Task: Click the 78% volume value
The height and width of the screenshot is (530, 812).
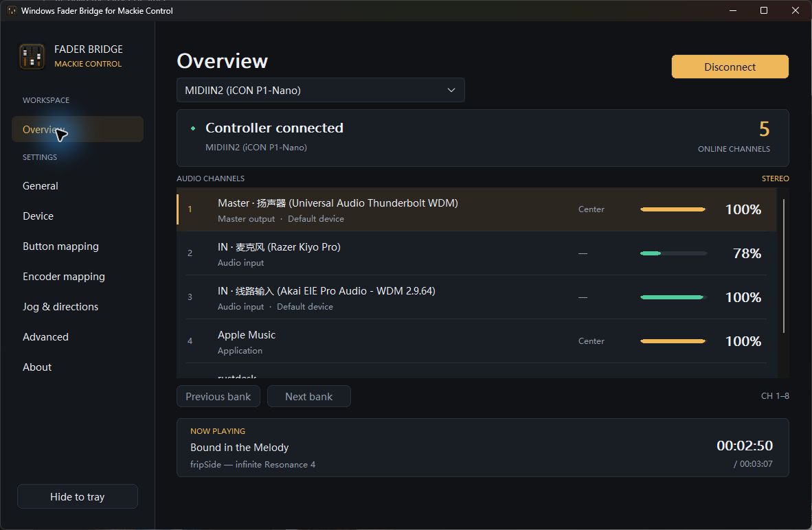Action: [x=747, y=253]
